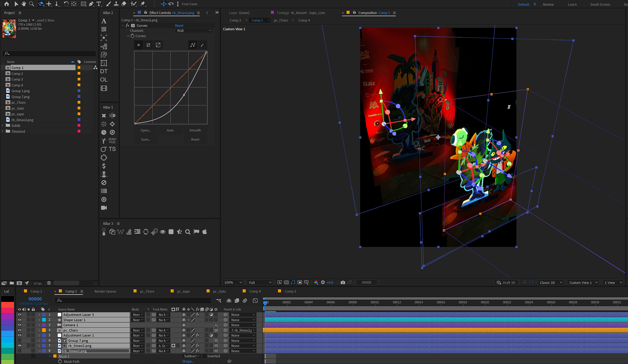The width and height of the screenshot is (628, 364).
Task: Open the Classic 3D renderer dropdown
Action: 551,283
